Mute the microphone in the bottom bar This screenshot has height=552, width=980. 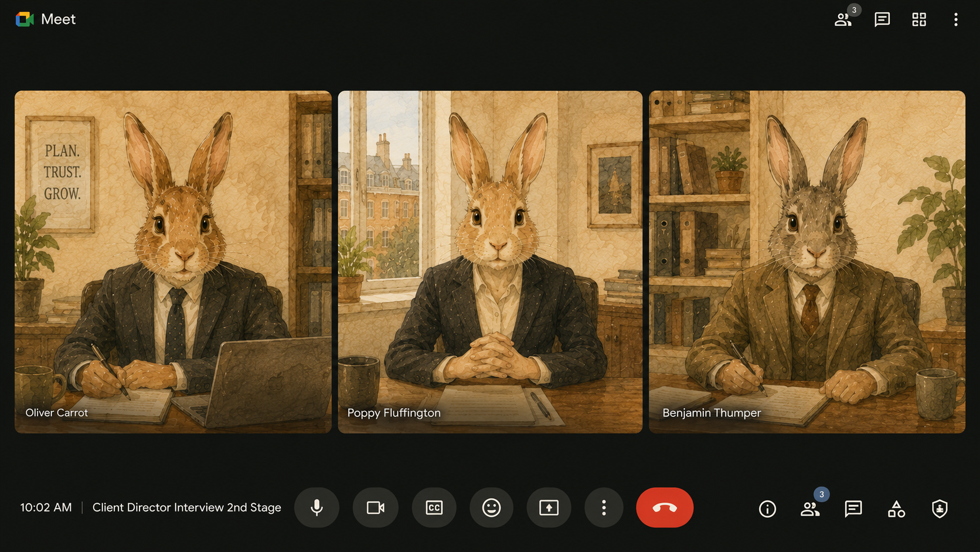pyautogui.click(x=317, y=507)
